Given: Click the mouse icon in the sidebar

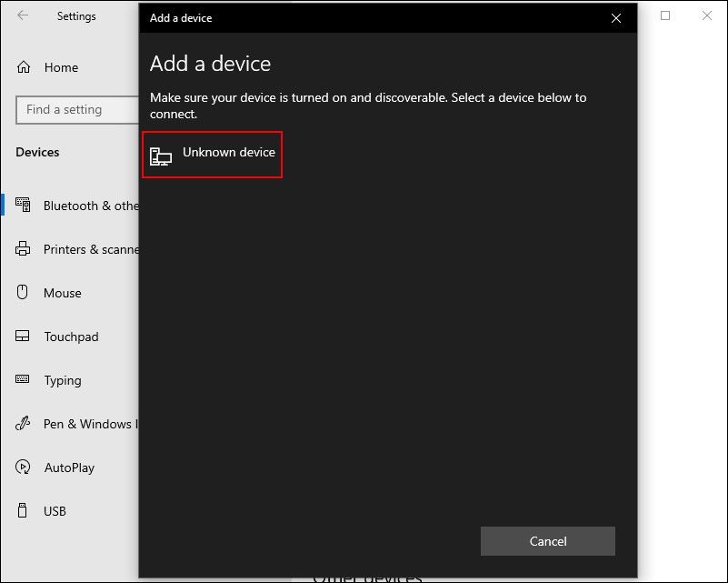Looking at the screenshot, I should (24, 293).
